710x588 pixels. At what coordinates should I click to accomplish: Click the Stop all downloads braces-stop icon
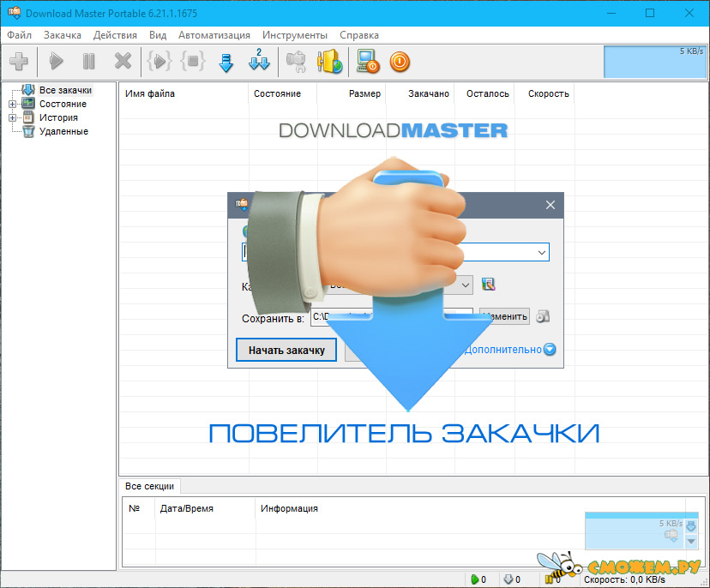point(193,61)
